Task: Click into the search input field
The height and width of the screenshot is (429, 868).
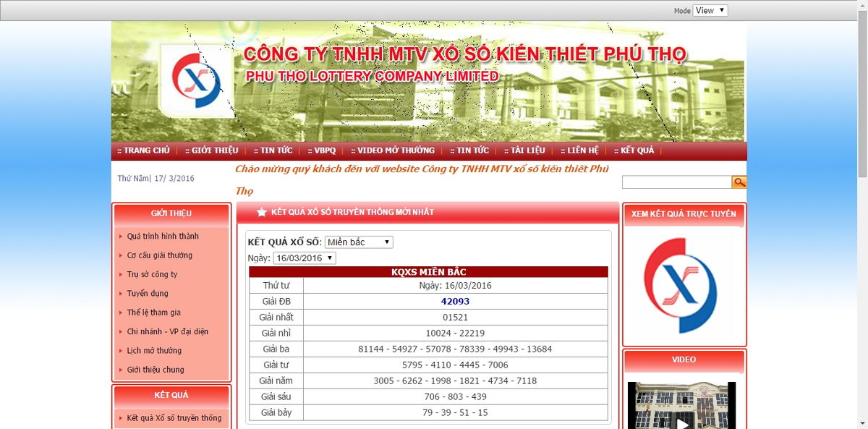Action: pyautogui.click(x=676, y=182)
